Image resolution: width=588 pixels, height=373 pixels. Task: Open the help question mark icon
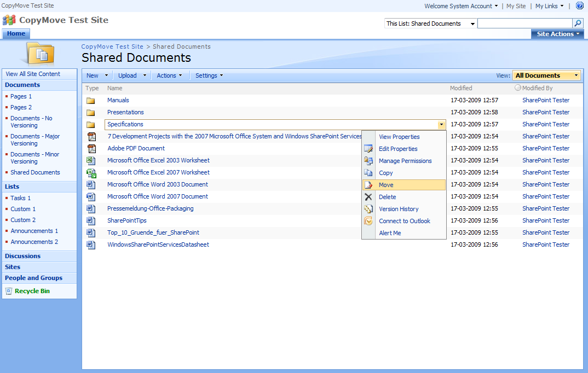point(580,5)
